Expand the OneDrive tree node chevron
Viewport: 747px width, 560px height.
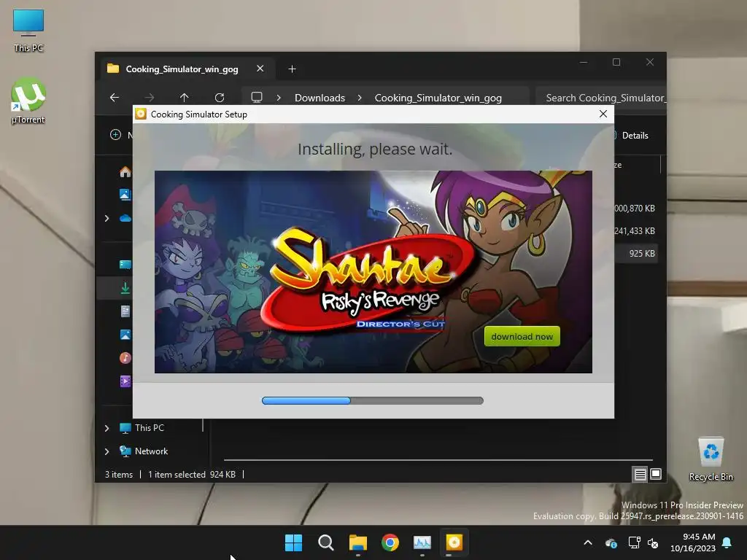(107, 218)
